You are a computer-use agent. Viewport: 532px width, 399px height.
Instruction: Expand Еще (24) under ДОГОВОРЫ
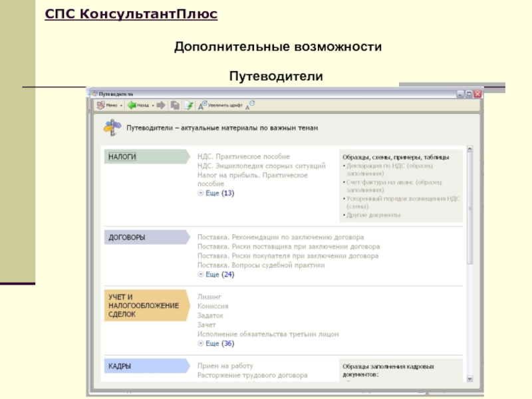point(216,274)
